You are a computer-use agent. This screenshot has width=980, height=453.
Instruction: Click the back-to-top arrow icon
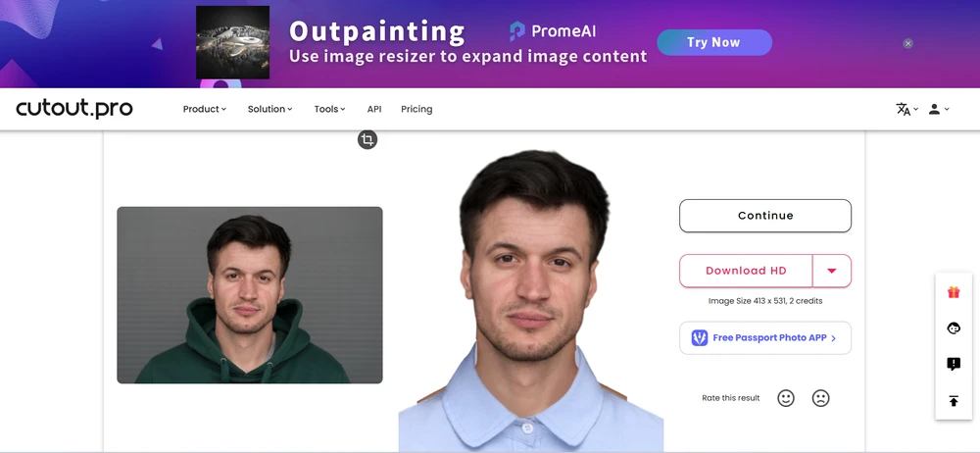(954, 401)
